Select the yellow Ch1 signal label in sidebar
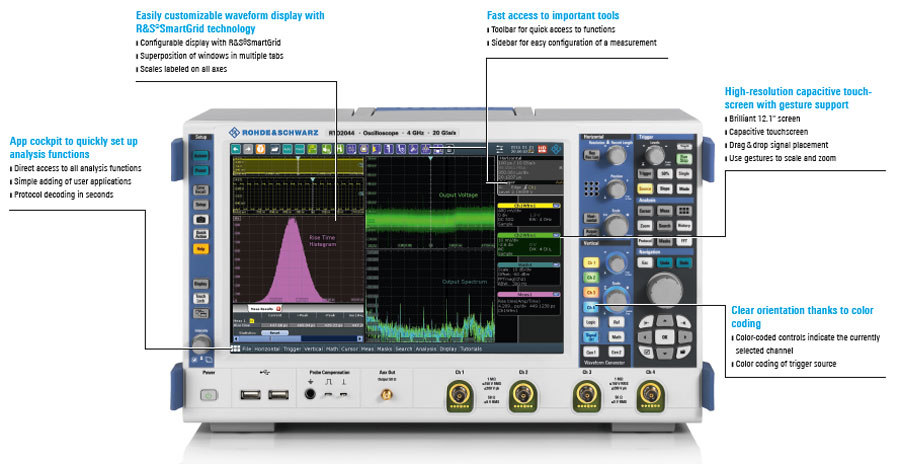The image size is (900, 464). pyautogui.click(x=529, y=205)
